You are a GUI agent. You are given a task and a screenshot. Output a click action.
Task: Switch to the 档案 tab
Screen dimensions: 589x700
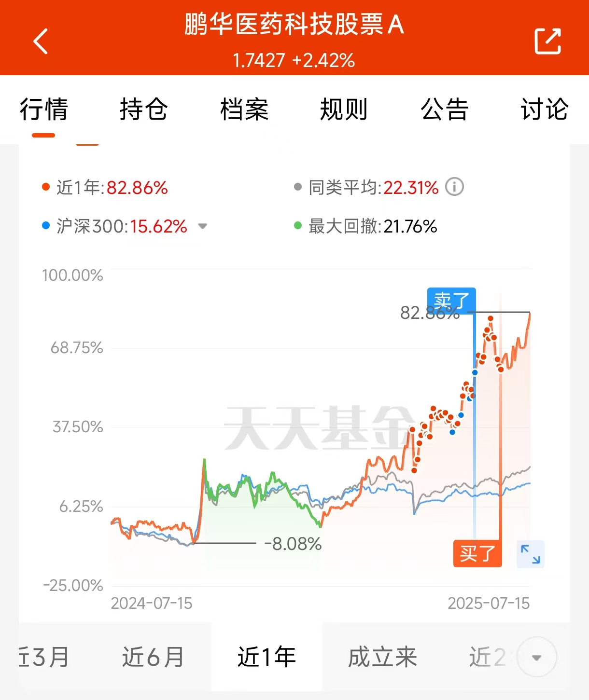pyautogui.click(x=244, y=109)
